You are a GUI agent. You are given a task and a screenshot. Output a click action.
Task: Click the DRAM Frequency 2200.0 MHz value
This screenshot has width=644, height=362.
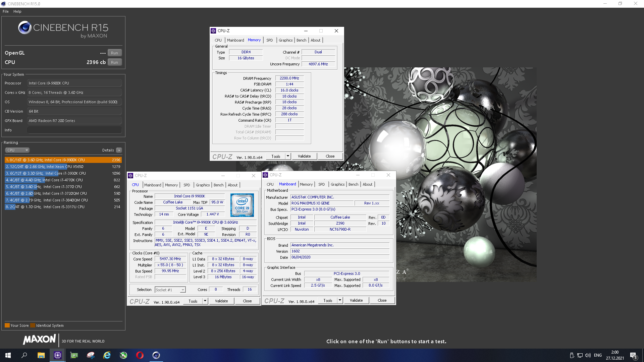(289, 78)
